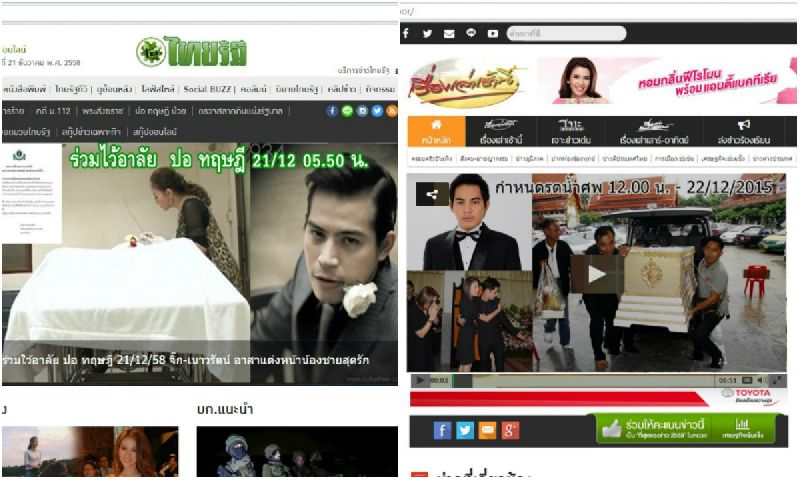The width and height of the screenshot is (800, 480).
Task: Open ไลฟ์สไตล์ in Thairath menu
Action: [158, 89]
